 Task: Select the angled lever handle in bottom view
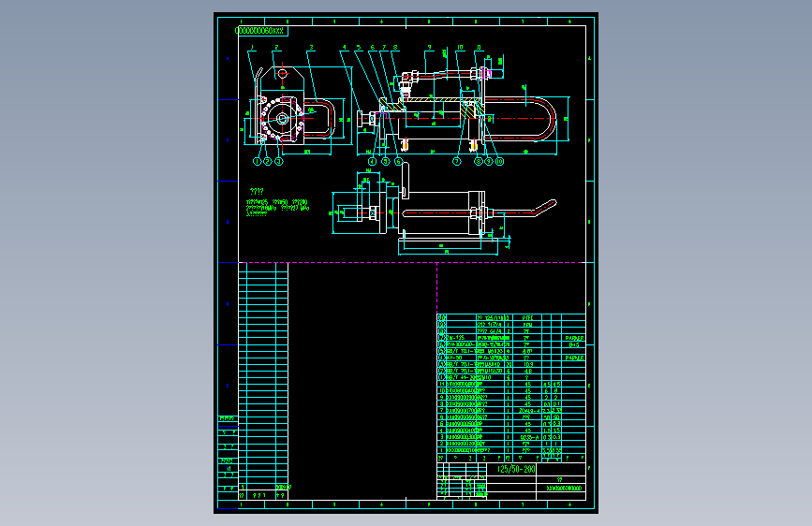[545, 207]
